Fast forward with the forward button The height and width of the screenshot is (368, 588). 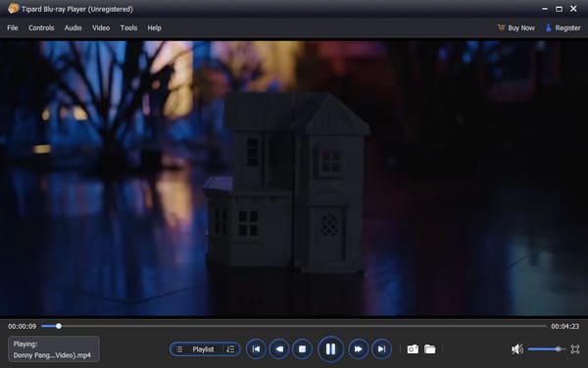(358, 349)
